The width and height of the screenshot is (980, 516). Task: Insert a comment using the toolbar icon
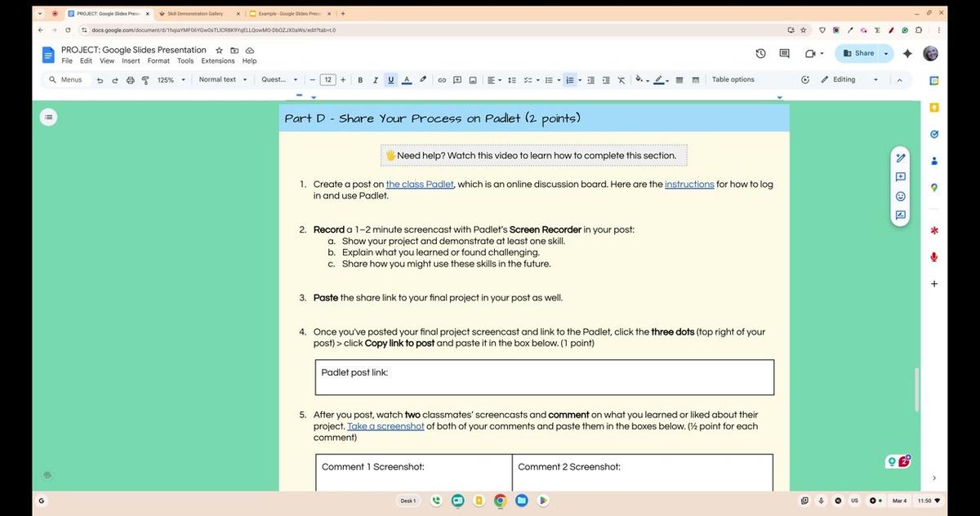458,79
